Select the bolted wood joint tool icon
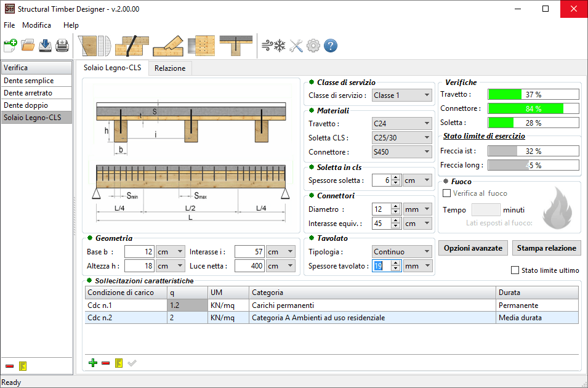 [132, 46]
